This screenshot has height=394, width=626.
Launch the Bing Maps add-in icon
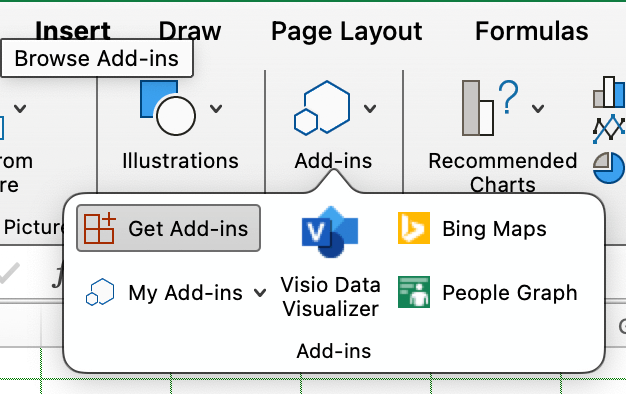(x=414, y=228)
